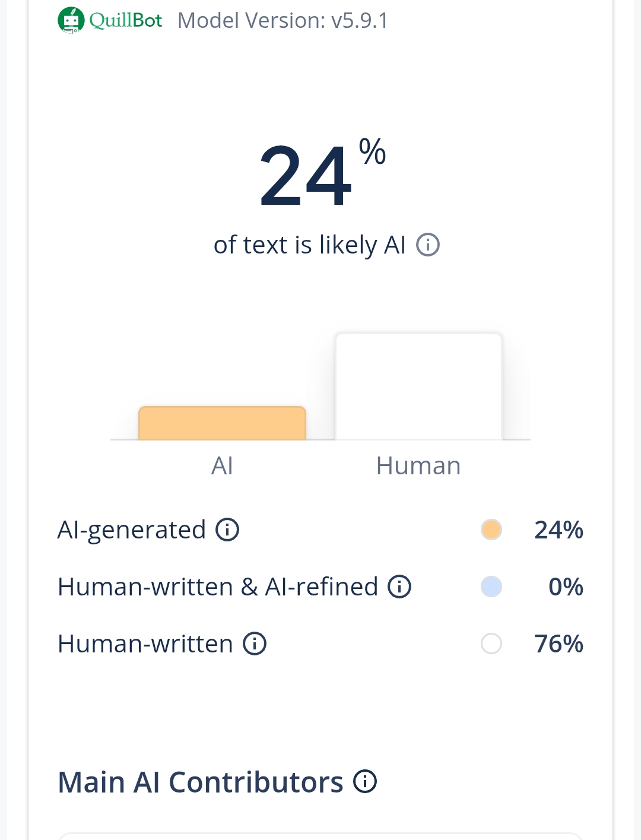Viewport: 641px width, 840px height.
Task: Click the 0% AI-refined value
Action: coord(566,587)
